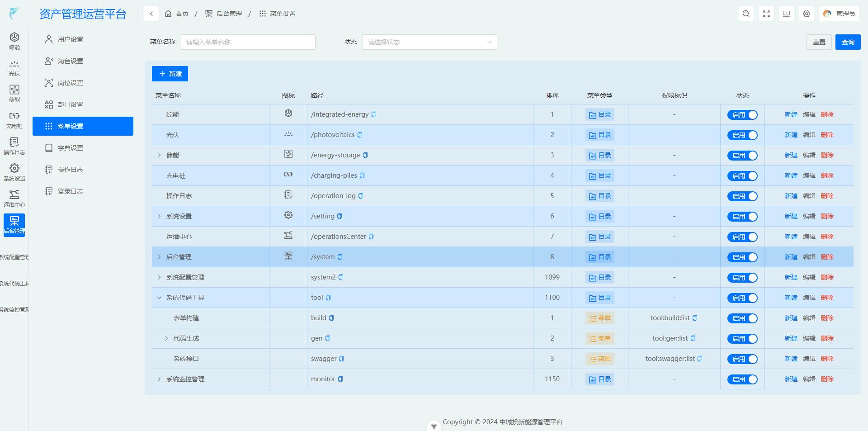Screen dimensions: 868x431
Task: Open 登录日志 in the sidebar menu
Action: pos(71,191)
